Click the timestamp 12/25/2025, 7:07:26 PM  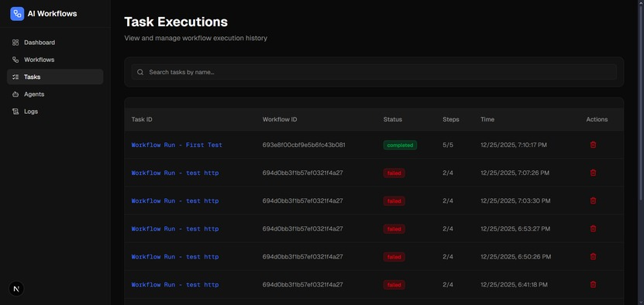click(515, 173)
